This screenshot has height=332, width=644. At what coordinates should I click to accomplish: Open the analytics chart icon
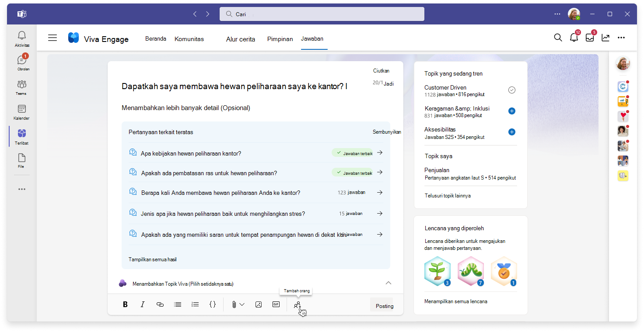605,38
